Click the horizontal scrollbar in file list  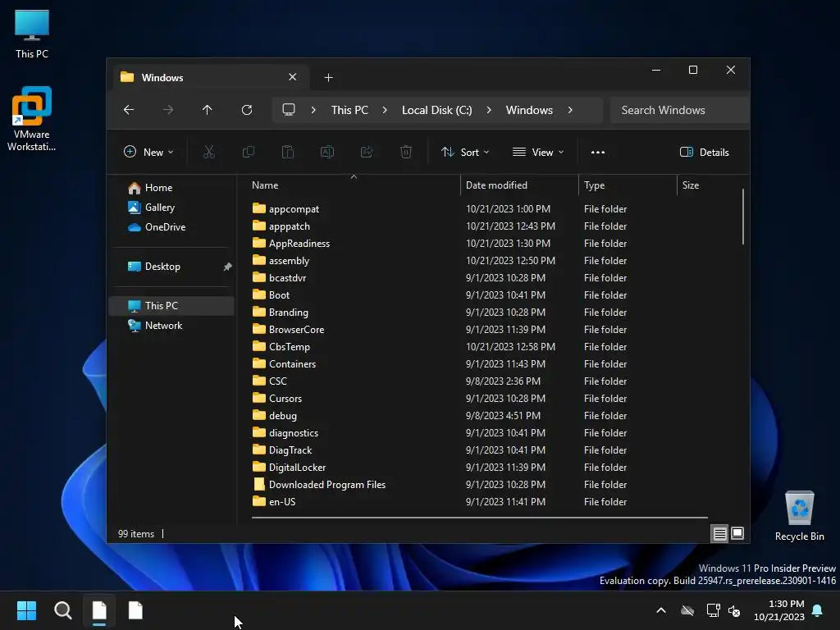coord(479,518)
